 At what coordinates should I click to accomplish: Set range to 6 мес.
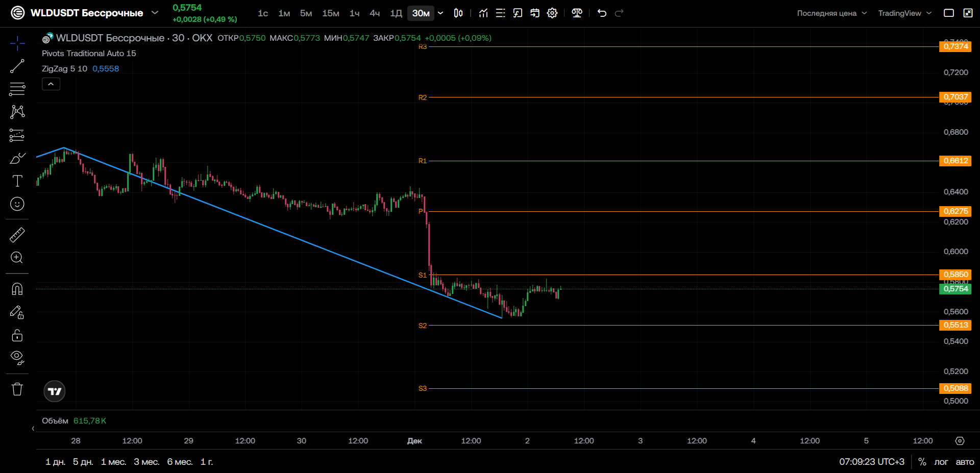(180, 462)
